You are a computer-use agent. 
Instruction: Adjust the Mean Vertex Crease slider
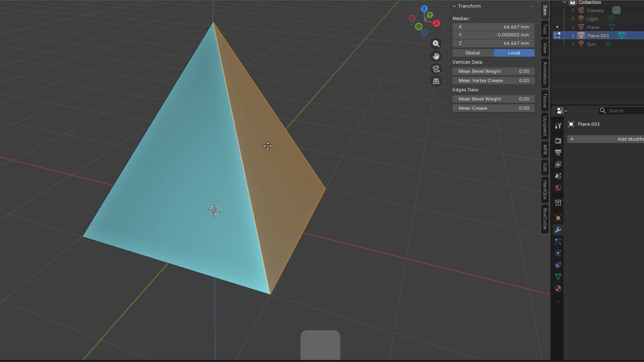click(x=493, y=80)
